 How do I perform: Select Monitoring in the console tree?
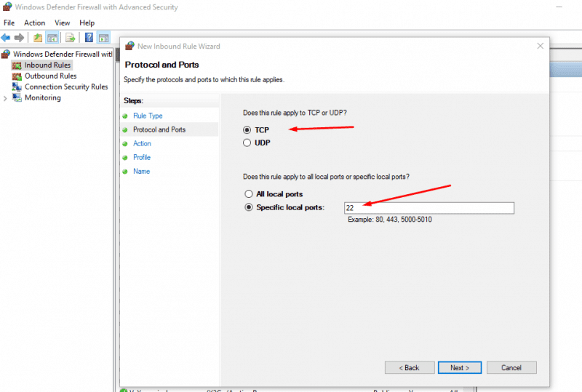pos(43,97)
